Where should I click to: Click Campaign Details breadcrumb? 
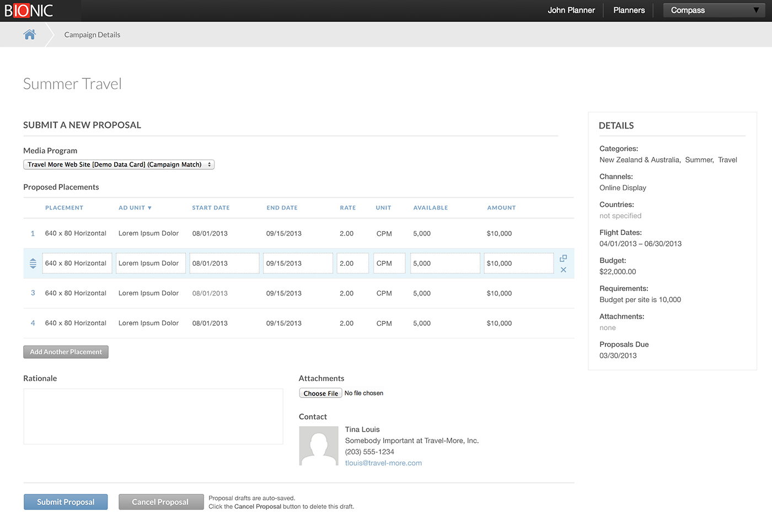point(92,35)
